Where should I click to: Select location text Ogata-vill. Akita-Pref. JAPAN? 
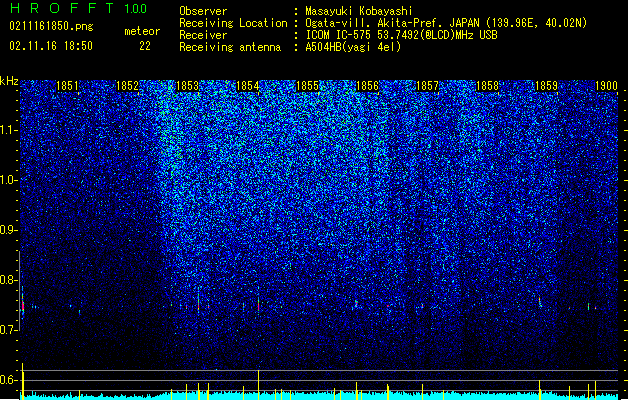click(392, 23)
